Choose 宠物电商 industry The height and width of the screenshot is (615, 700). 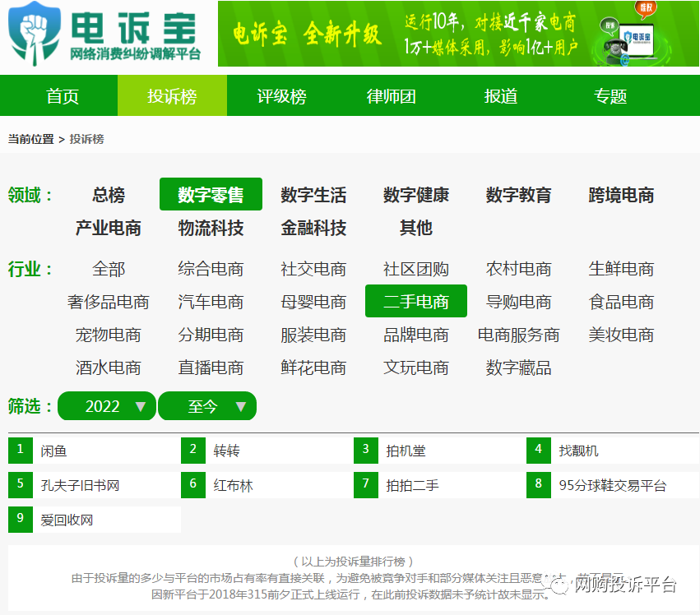pyautogui.click(x=109, y=335)
